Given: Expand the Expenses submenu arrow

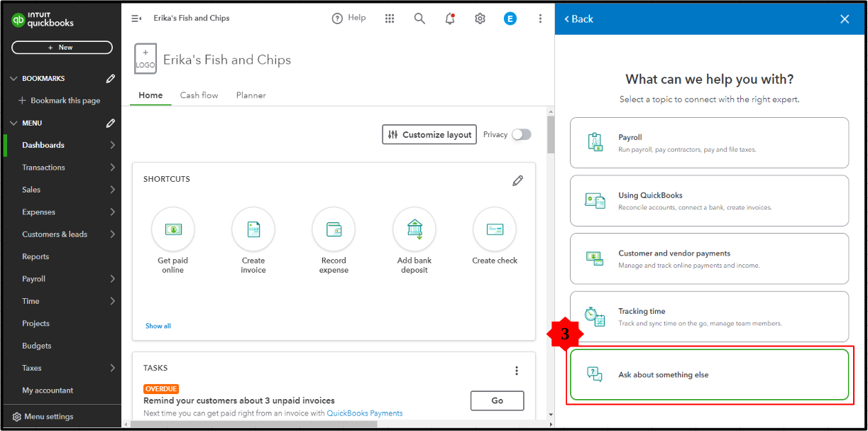Looking at the screenshot, I should point(112,212).
